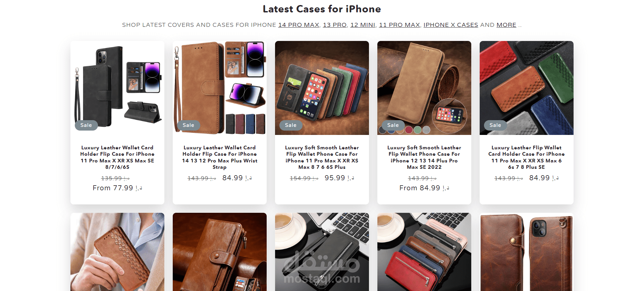Open the 12 MINI cases link
The image size is (644, 291).
(363, 25)
